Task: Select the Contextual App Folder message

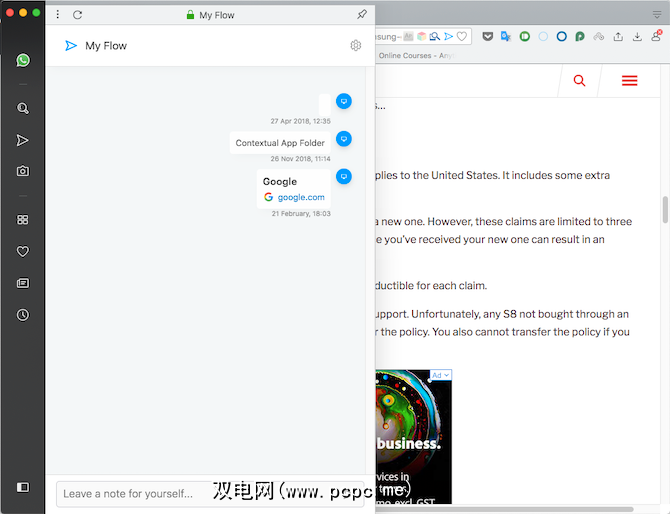Action: click(x=280, y=143)
